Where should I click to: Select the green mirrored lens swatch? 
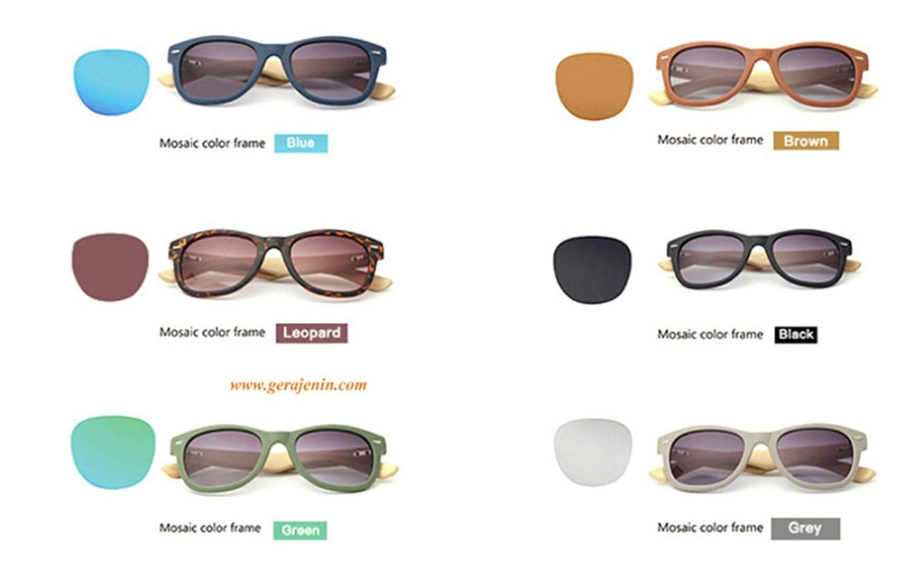pos(113,452)
